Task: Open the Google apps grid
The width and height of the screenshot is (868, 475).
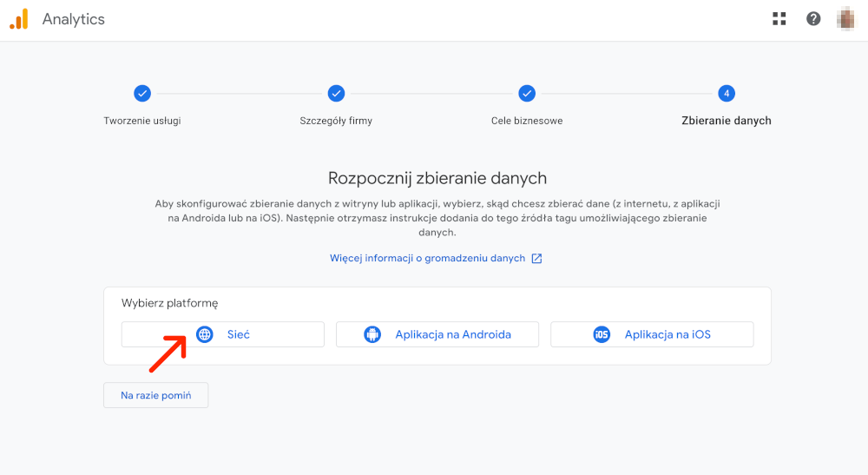Action: pyautogui.click(x=779, y=19)
